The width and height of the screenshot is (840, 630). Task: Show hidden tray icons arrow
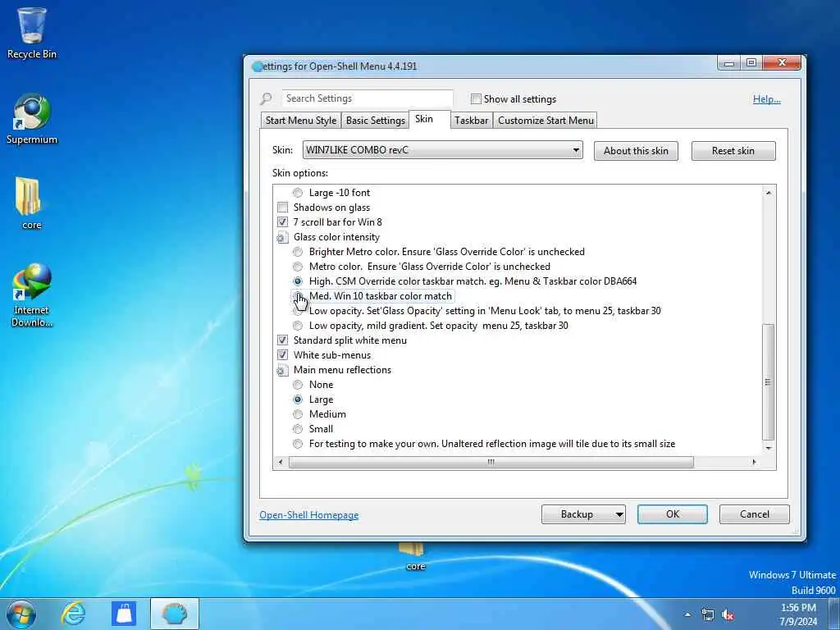[687, 614]
